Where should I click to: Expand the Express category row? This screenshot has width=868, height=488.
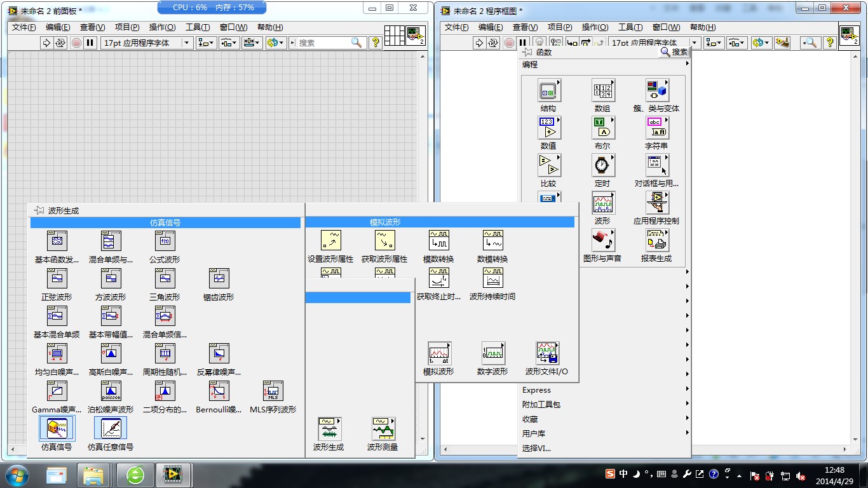point(604,390)
